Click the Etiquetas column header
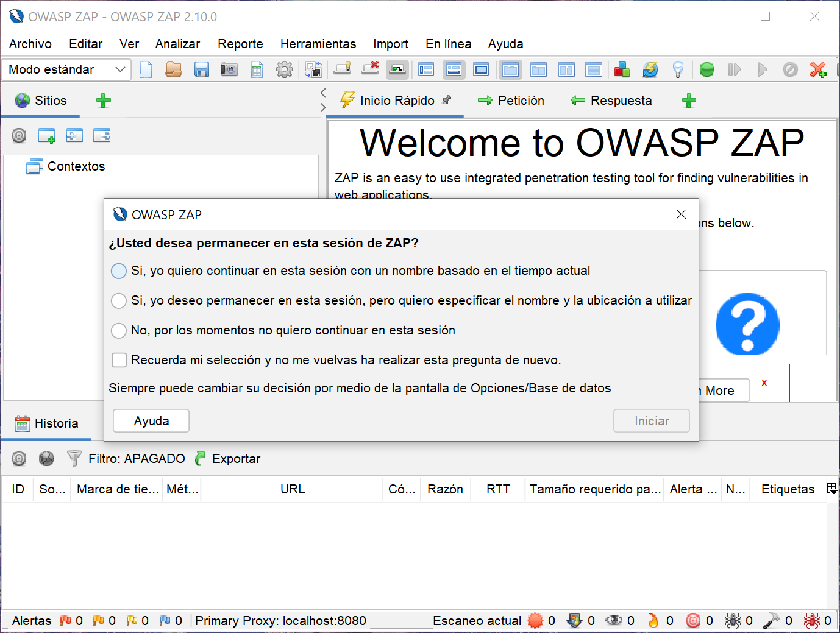 788,489
